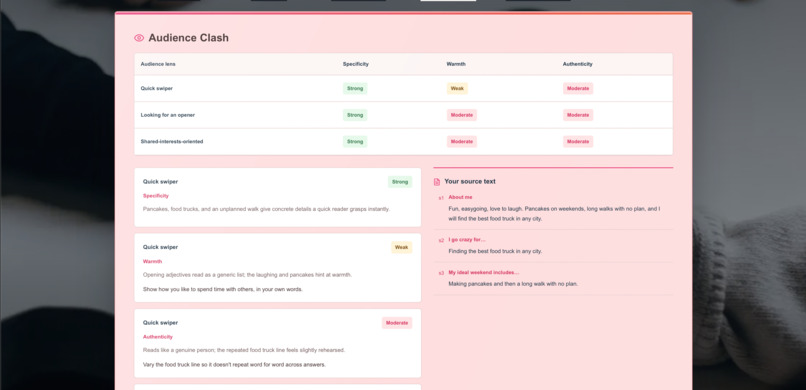Click the Audience Clash heading
This screenshot has height=390, width=806.
189,38
